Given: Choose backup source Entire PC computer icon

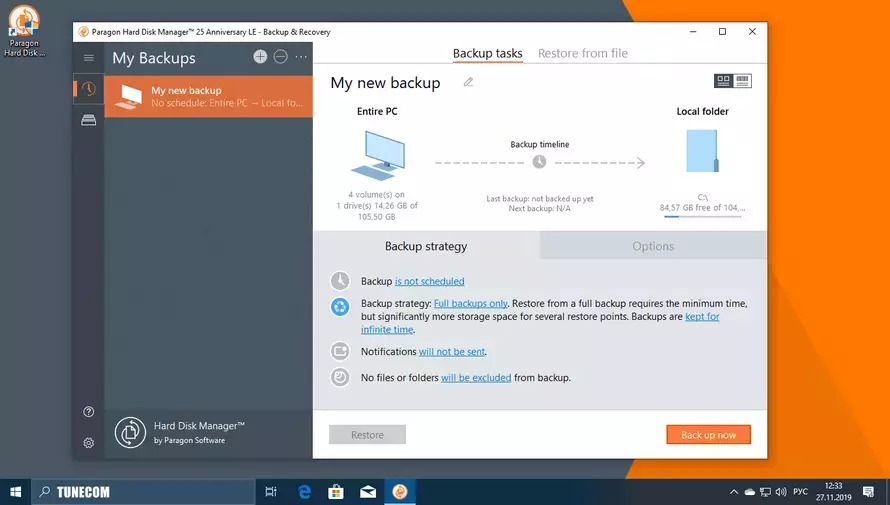Looking at the screenshot, I should (x=377, y=155).
